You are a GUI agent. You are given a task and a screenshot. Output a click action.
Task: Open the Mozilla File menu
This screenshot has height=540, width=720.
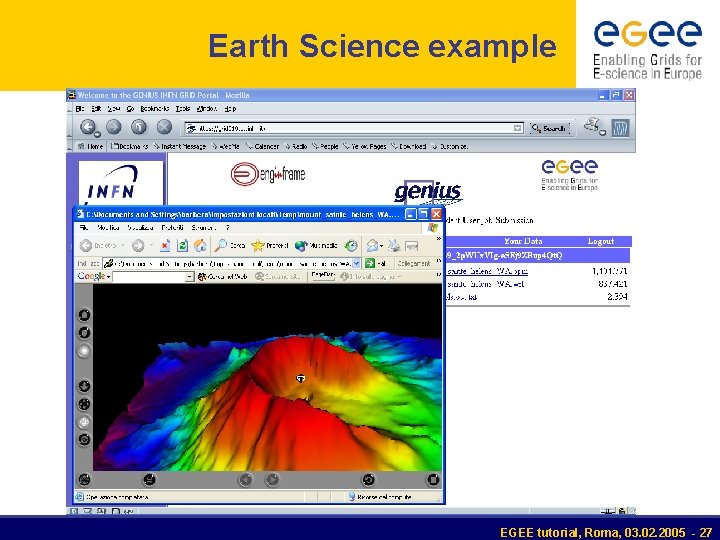[x=80, y=108]
